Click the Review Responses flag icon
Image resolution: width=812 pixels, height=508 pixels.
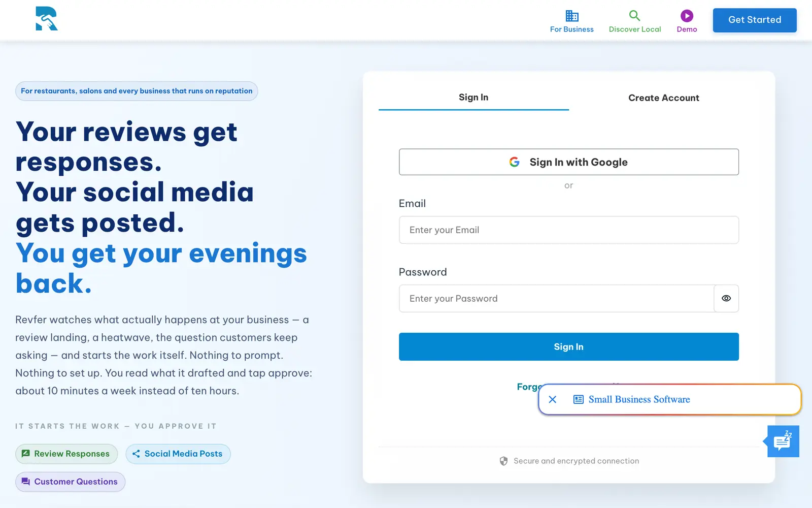[25, 454]
